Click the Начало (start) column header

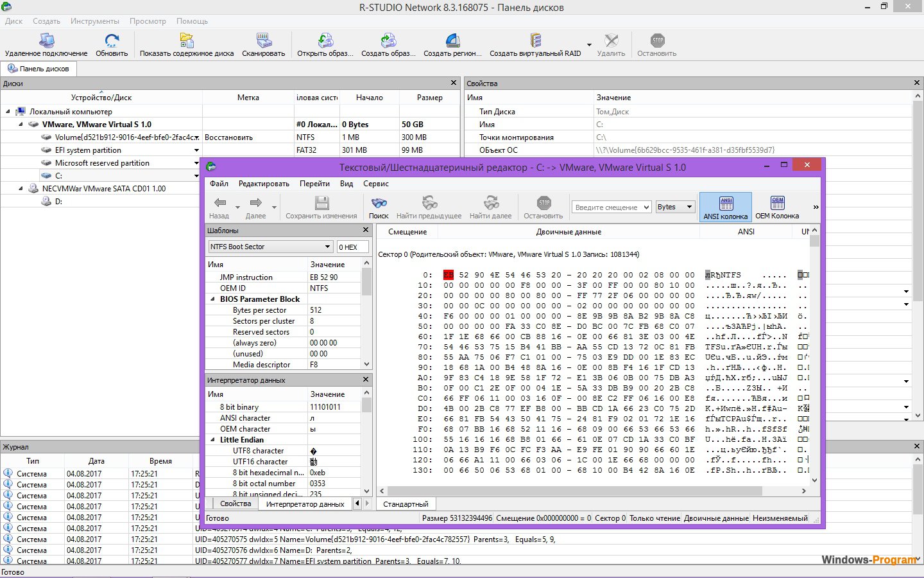[369, 98]
